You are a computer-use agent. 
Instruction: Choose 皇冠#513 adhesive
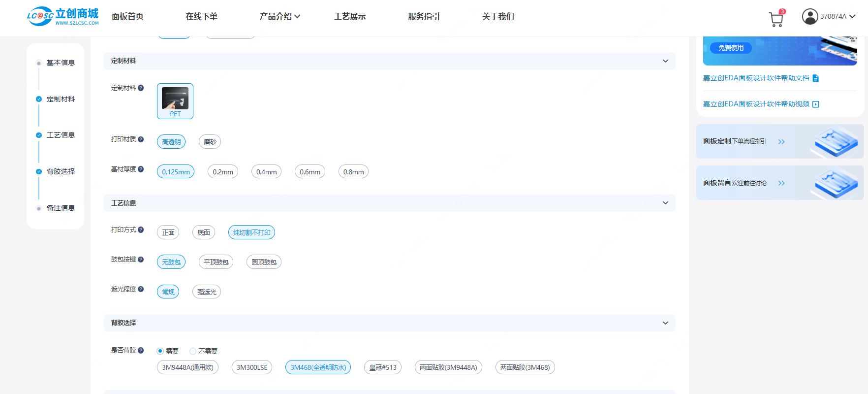(383, 367)
